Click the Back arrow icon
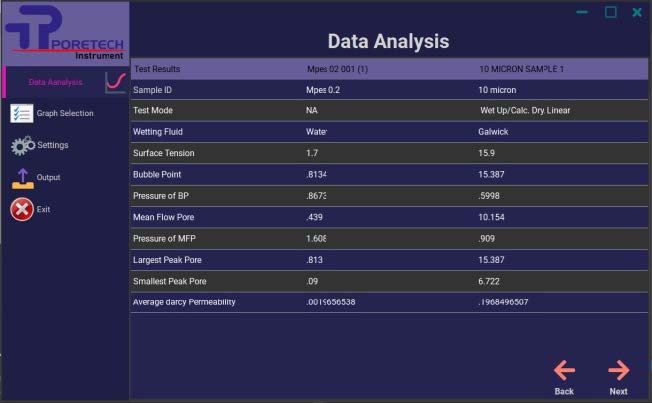 [564, 371]
